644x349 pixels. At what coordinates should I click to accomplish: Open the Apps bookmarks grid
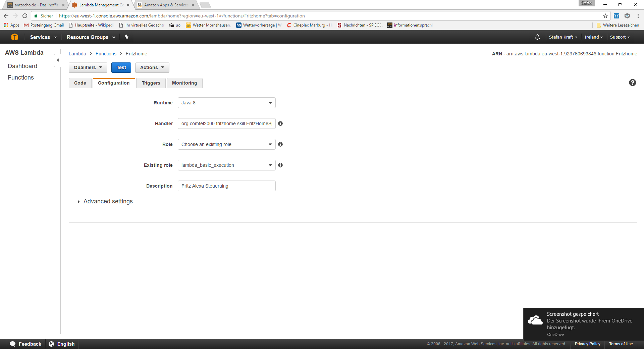click(11, 25)
